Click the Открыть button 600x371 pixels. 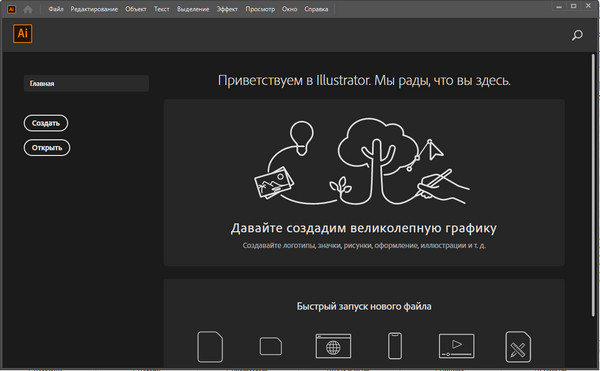pyautogui.click(x=47, y=148)
